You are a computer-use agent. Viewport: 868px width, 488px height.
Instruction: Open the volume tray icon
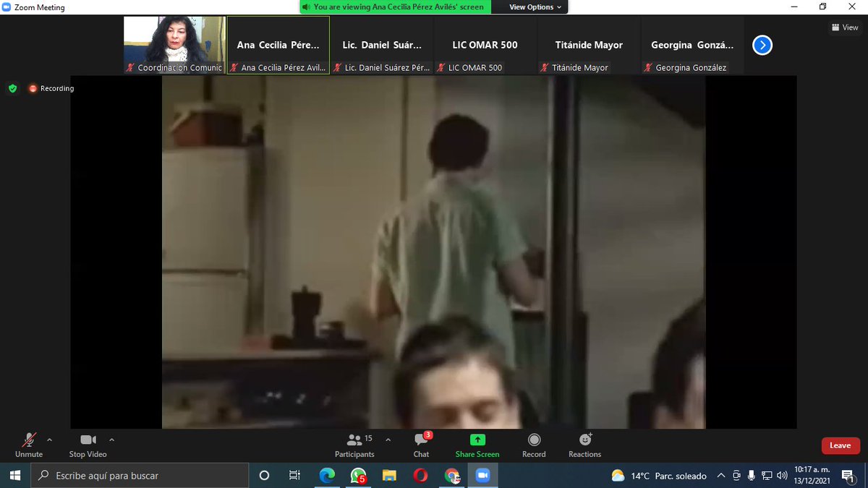(x=782, y=476)
